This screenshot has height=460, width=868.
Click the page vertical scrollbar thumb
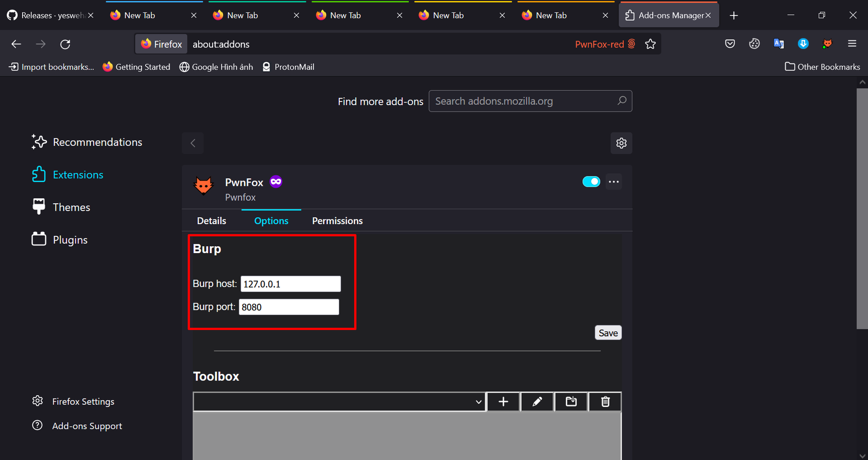coord(862,208)
